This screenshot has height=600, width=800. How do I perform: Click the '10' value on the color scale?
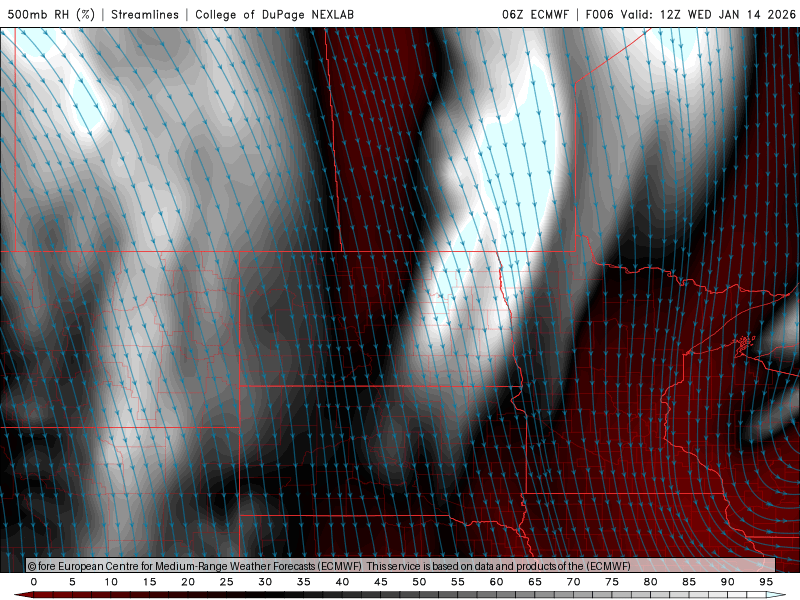(111, 582)
